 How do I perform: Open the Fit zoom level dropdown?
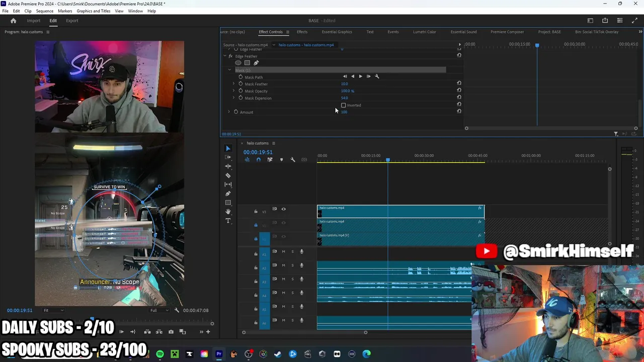click(53, 310)
